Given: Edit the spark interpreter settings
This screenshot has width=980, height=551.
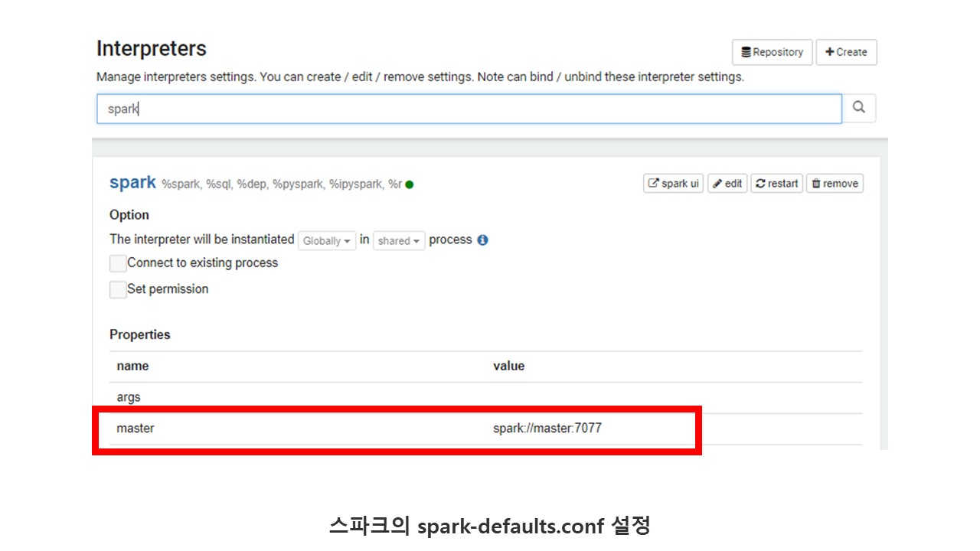Looking at the screenshot, I should pos(727,184).
